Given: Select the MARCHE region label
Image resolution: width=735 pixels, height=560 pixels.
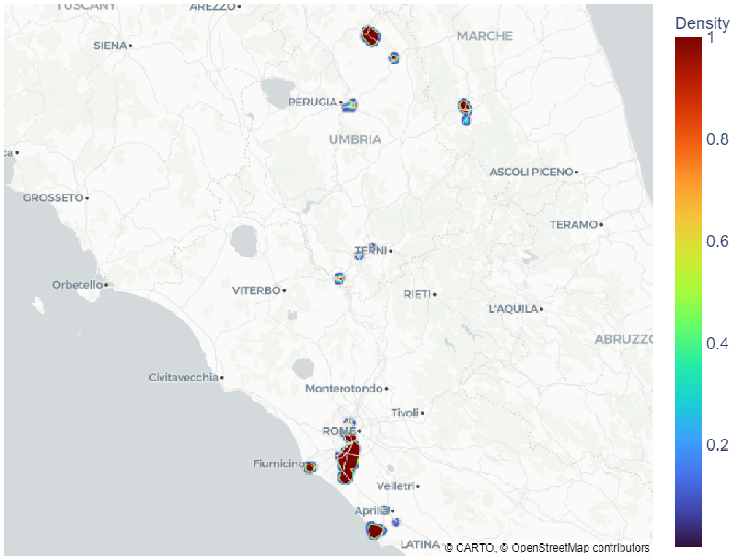Looking at the screenshot, I should (485, 36).
